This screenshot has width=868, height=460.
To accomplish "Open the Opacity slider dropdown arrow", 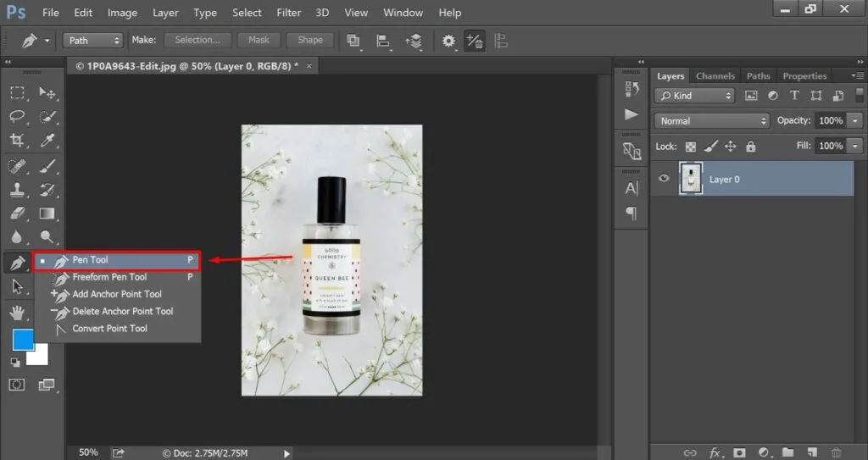I will tap(854, 121).
